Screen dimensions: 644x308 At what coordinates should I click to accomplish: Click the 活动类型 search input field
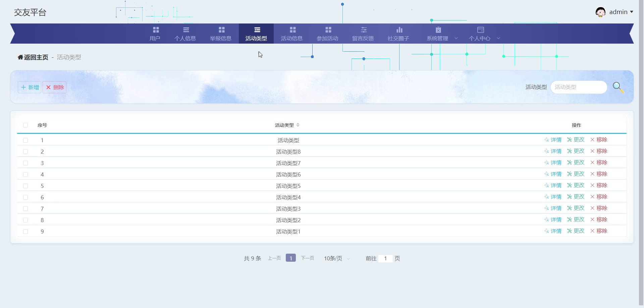pos(579,87)
